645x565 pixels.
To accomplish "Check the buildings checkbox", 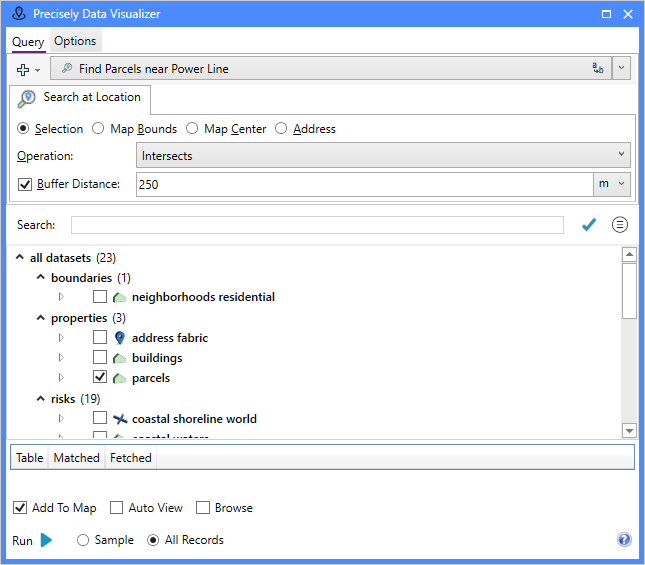I will (x=100, y=357).
